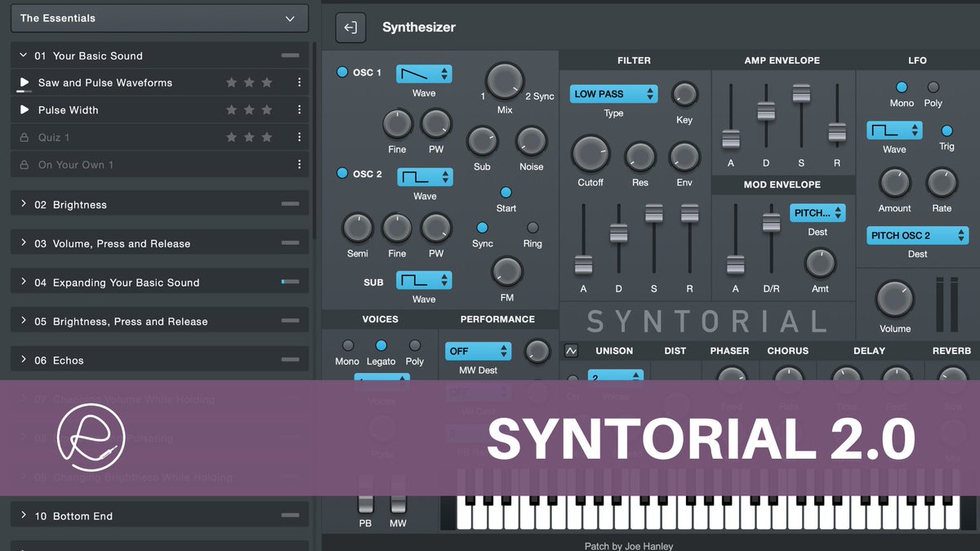Set LFO to Poly mode
The image size is (980, 551).
click(x=933, y=87)
